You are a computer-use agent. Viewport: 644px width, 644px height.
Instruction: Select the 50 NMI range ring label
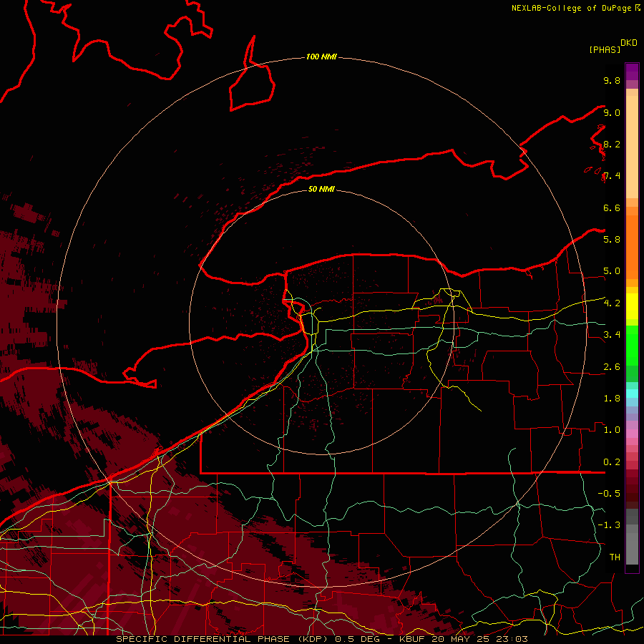321,189
